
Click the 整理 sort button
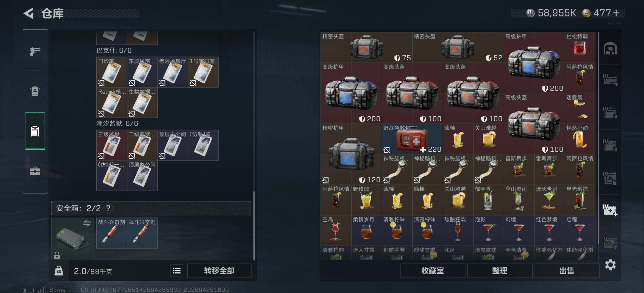[499, 271]
